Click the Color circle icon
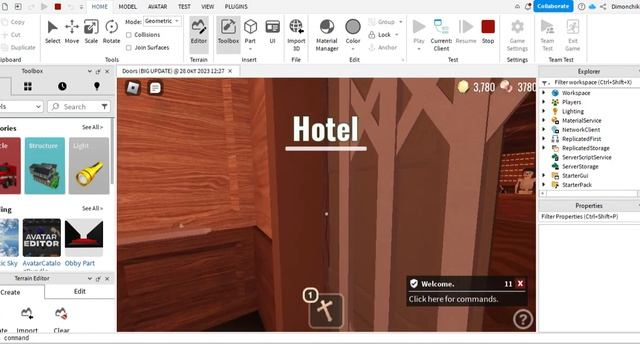Viewport: 640px width, 360px height. (353, 27)
